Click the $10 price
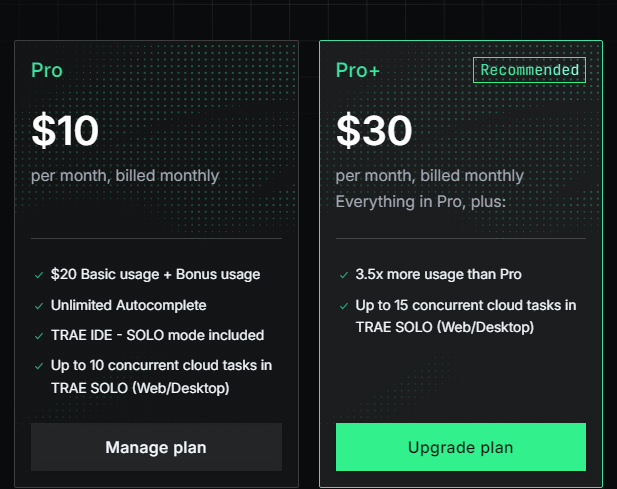The height and width of the screenshot is (489, 617). (x=66, y=131)
